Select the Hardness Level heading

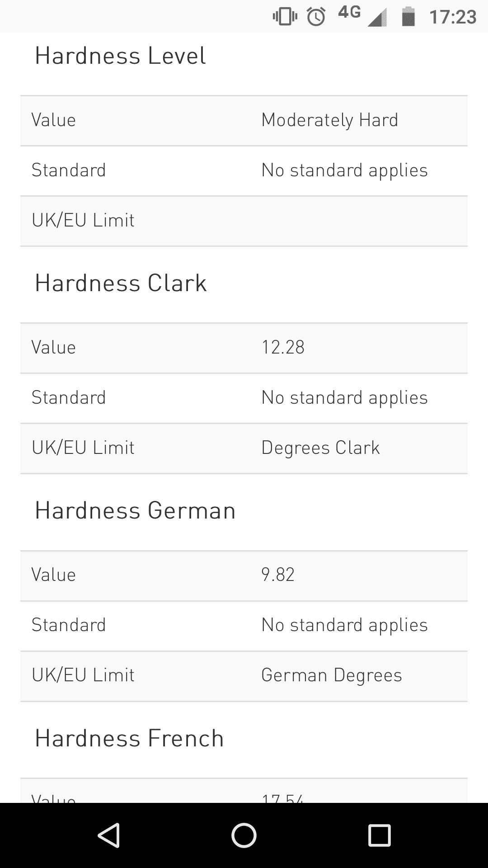point(120,56)
